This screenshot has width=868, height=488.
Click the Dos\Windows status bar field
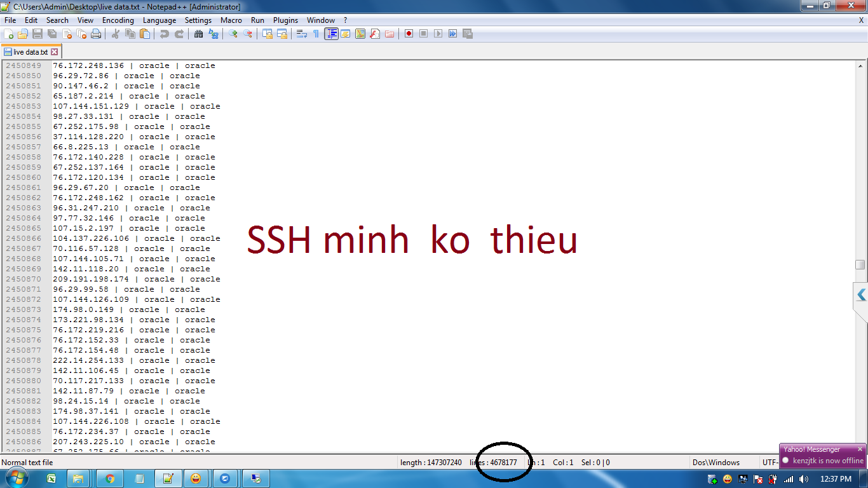pos(716,463)
